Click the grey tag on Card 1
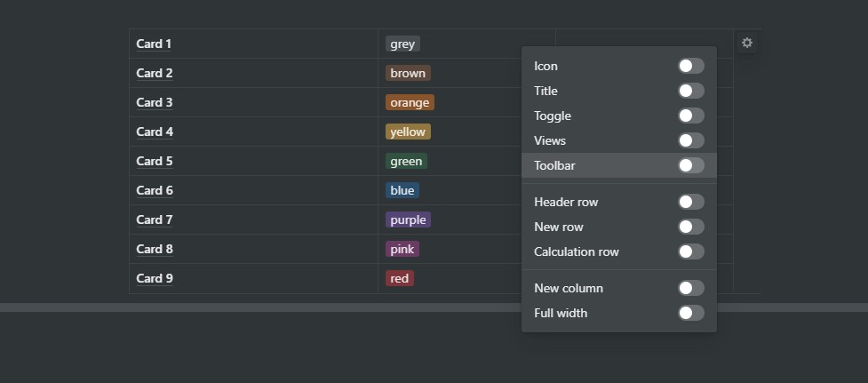The height and width of the screenshot is (383, 868). pyautogui.click(x=402, y=44)
